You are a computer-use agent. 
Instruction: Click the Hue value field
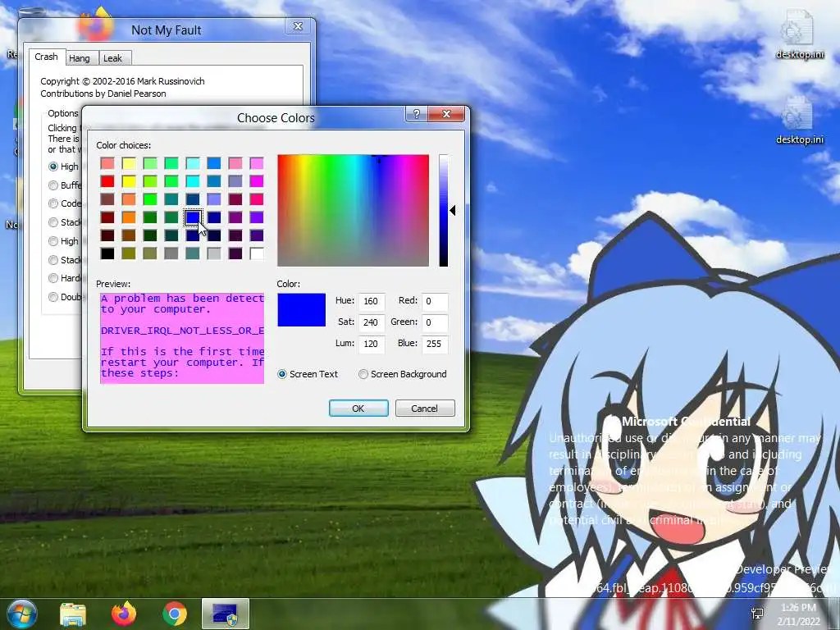[372, 301]
